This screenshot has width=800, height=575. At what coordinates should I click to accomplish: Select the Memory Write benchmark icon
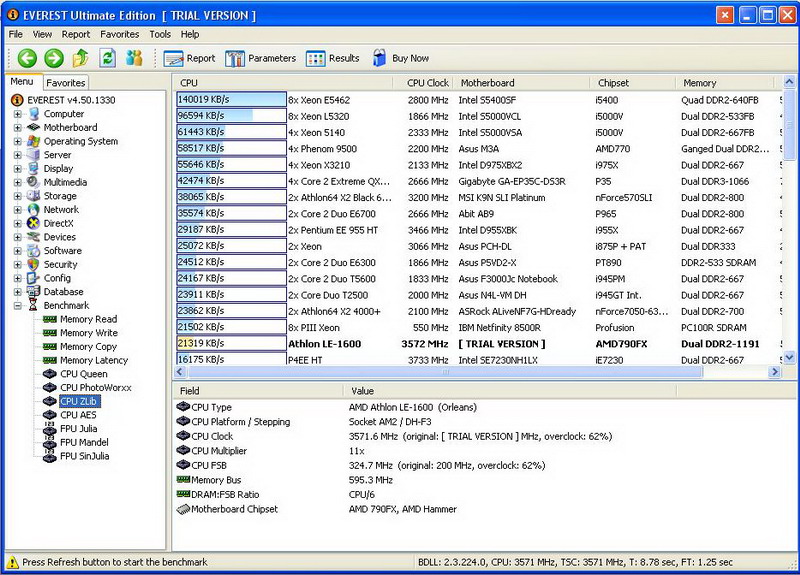click(x=50, y=333)
